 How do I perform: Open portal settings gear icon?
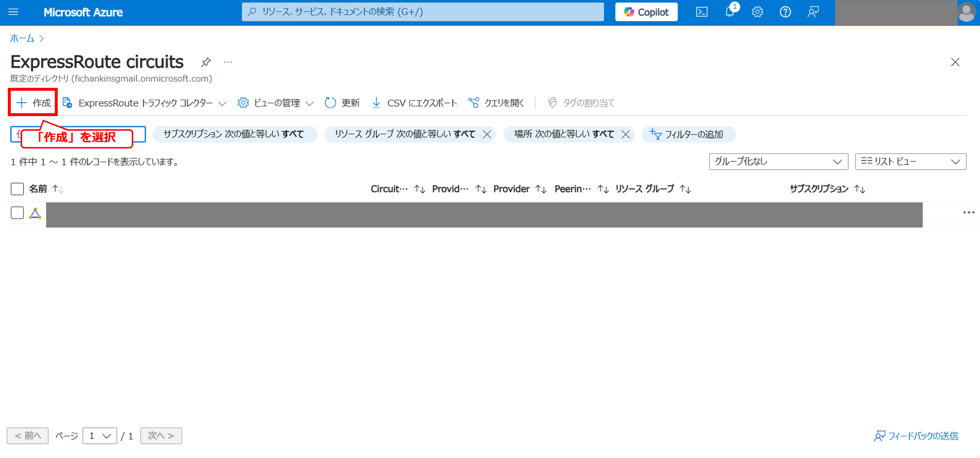[x=757, y=12]
